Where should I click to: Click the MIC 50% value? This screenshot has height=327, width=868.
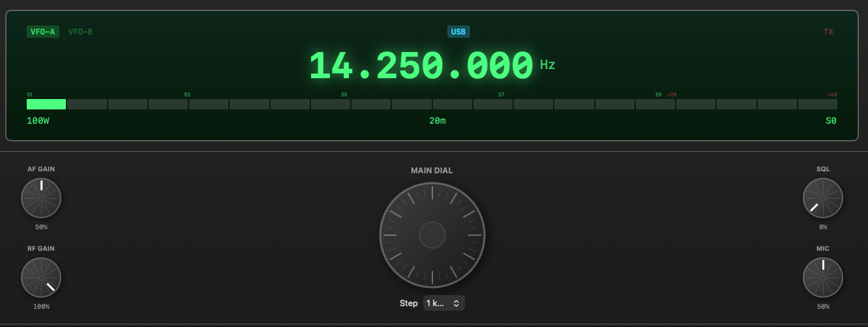(823, 307)
